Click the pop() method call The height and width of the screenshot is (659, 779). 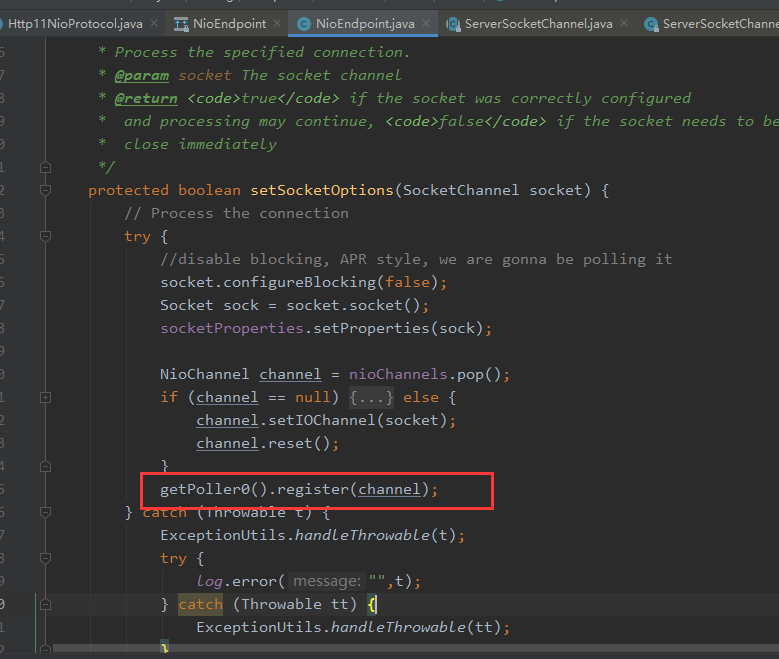pos(479,374)
